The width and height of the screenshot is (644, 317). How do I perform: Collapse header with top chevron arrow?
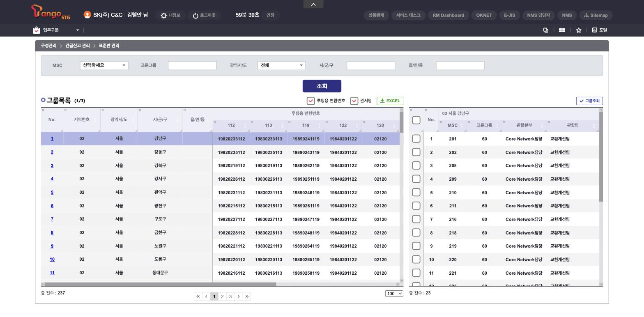click(313, 4)
